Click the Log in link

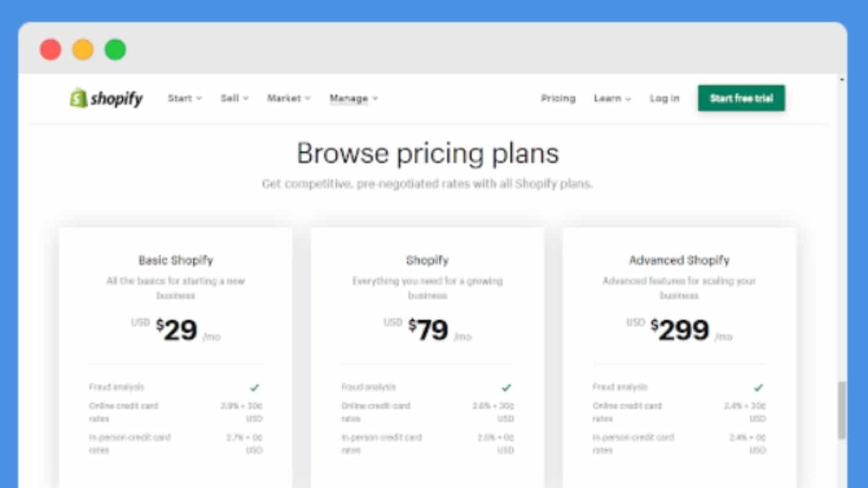point(664,98)
